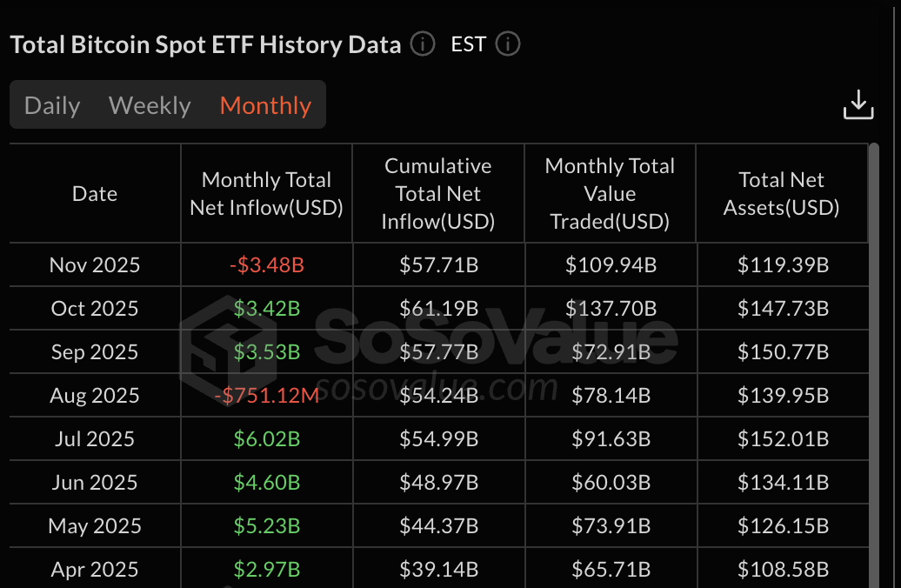The image size is (901, 588).
Task: Click the info icon next to EST
Action: tap(507, 43)
